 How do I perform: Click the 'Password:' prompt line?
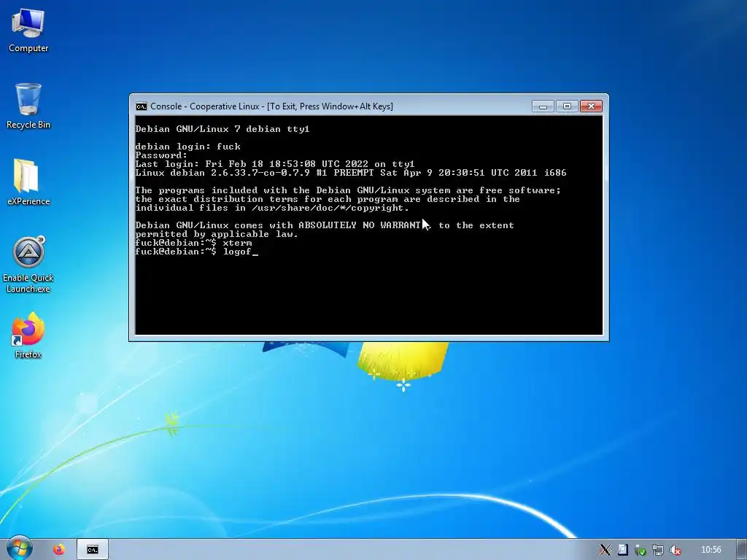point(161,155)
